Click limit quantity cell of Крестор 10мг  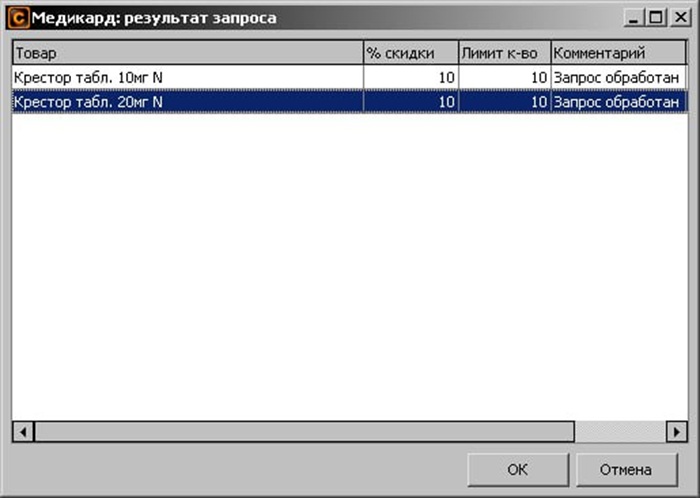point(504,77)
